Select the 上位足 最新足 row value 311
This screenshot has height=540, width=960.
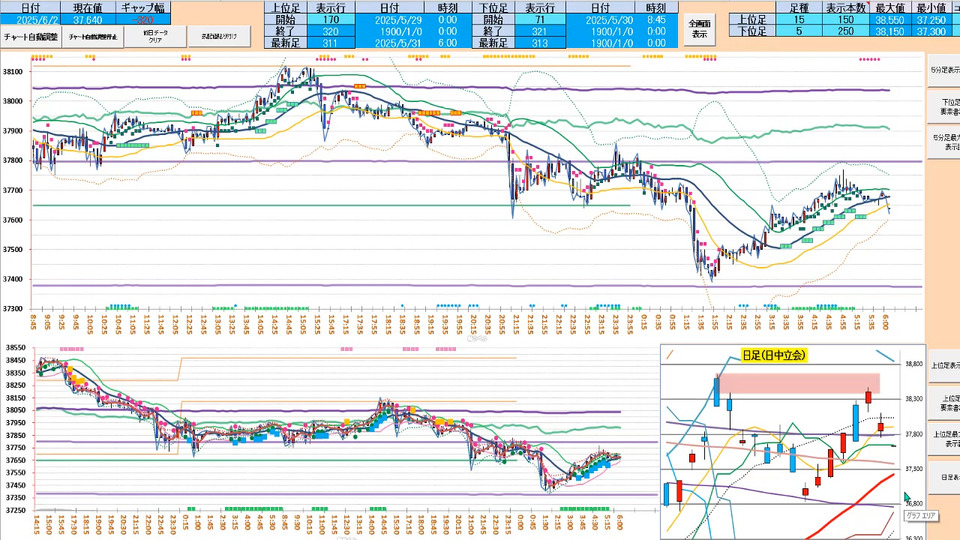[330, 43]
